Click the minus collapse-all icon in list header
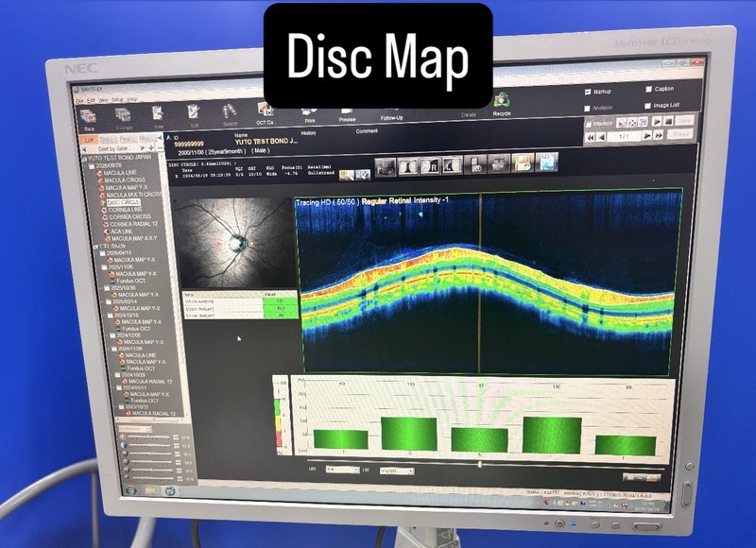Screen dimensions: 756x548 pyautogui.click(x=160, y=147)
